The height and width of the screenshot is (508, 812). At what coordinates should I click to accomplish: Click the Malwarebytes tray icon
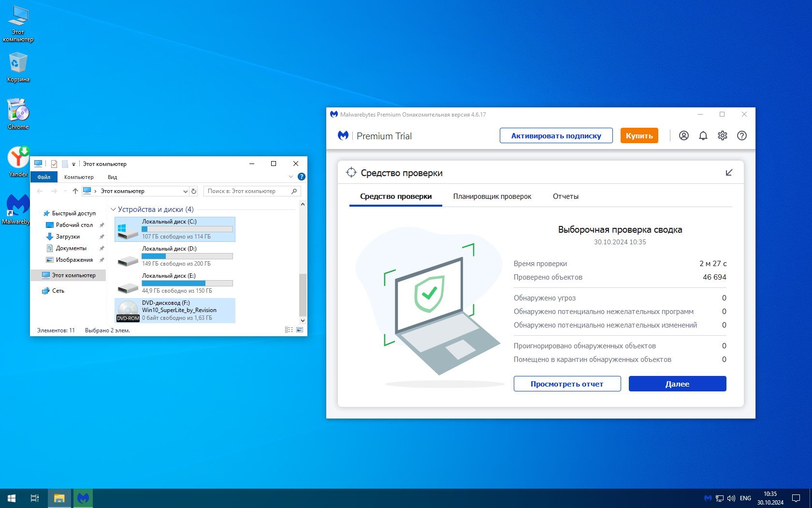point(708,498)
